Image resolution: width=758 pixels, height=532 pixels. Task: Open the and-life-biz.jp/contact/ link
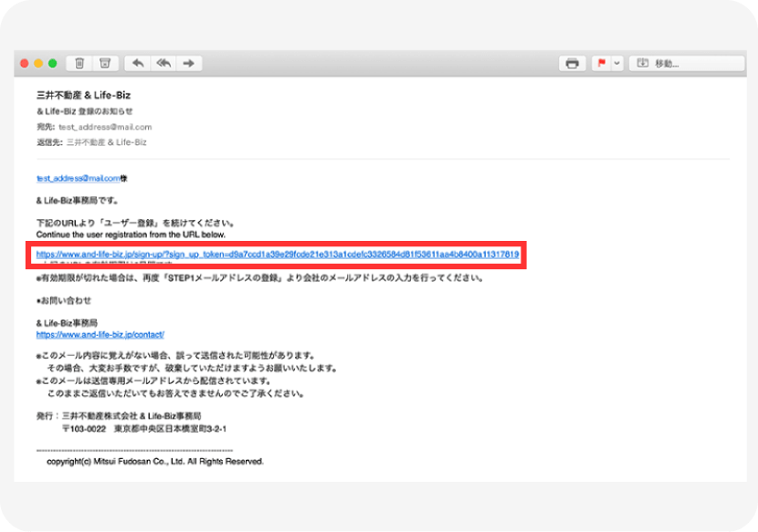click(x=100, y=334)
